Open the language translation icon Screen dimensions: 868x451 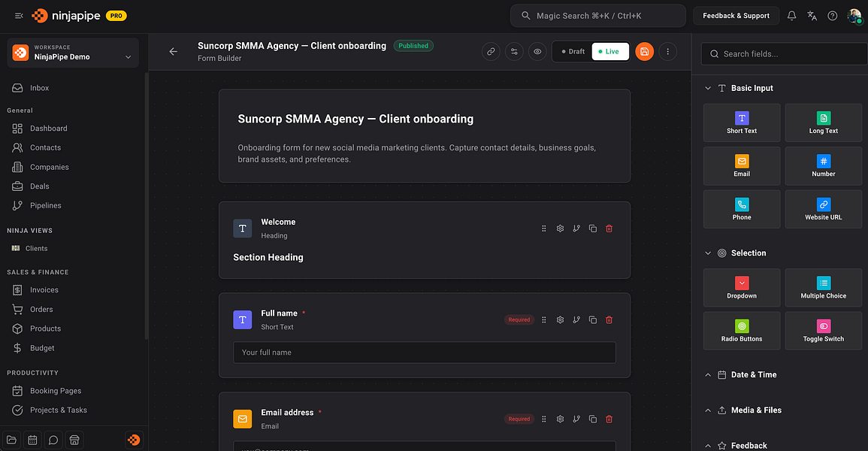(x=812, y=16)
